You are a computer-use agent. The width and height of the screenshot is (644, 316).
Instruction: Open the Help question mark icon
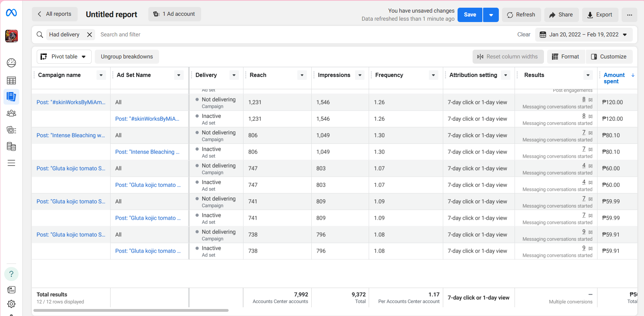pos(11,274)
